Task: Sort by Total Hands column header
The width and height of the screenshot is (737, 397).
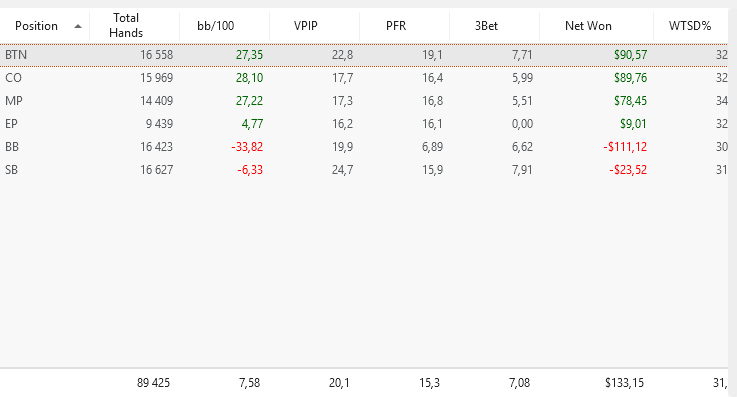Action: [x=134, y=26]
